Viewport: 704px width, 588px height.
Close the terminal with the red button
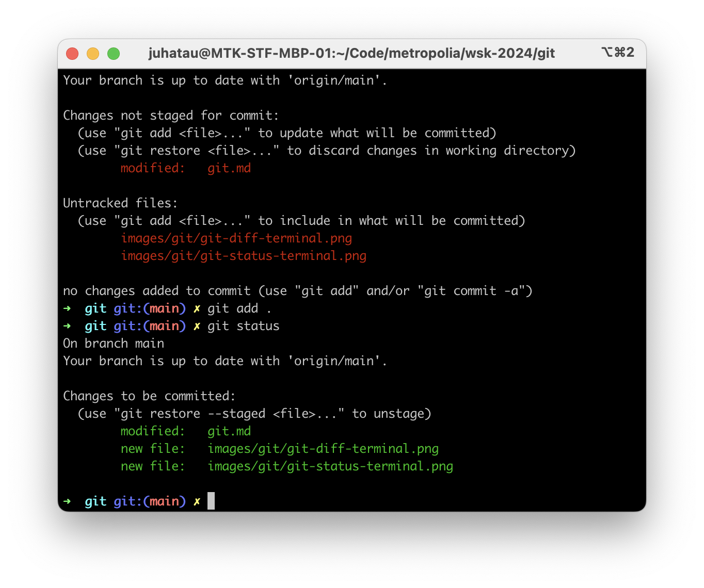[72, 54]
